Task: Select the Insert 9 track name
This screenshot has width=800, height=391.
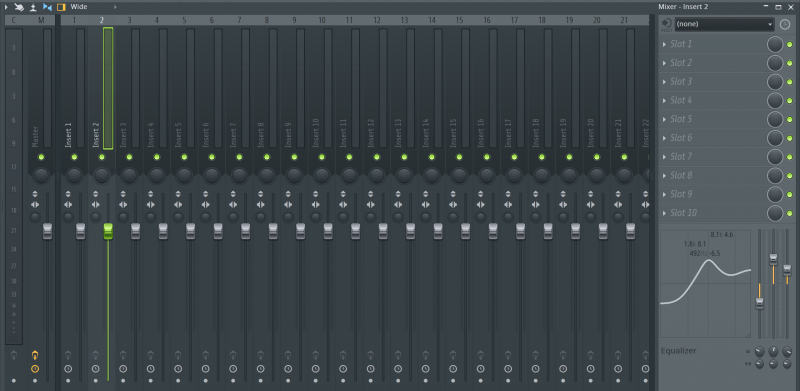Action: [288, 135]
